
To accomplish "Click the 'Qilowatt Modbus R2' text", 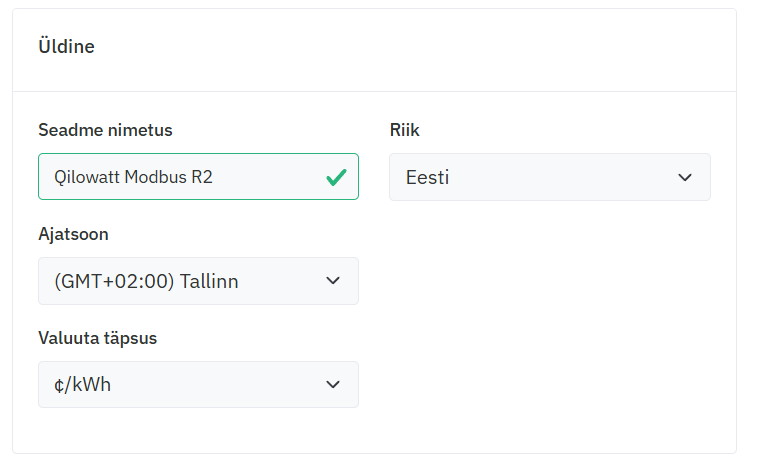I will 133,177.
